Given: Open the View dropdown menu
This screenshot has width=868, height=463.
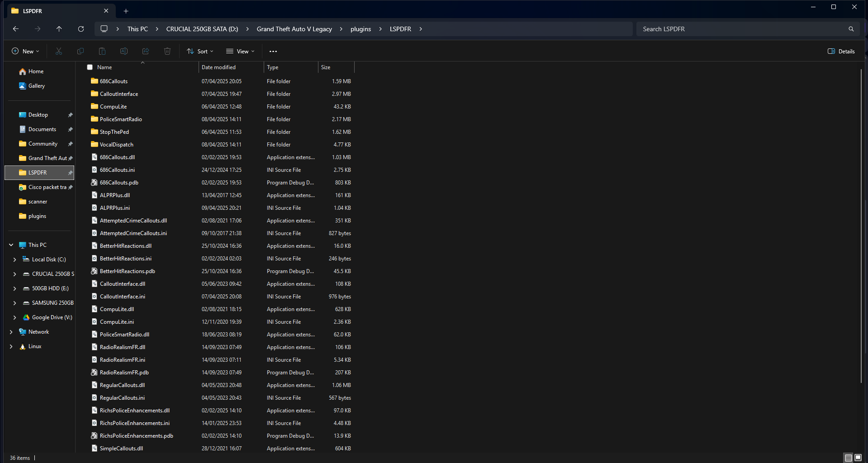Looking at the screenshot, I should click(240, 51).
